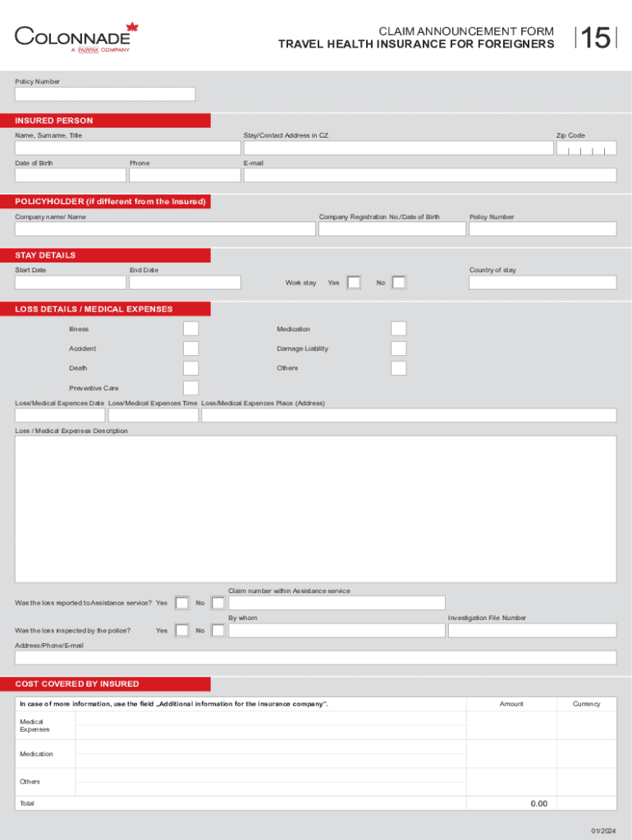The width and height of the screenshot is (632, 840).
Task: Mark the Others loss type checkbox
Action: coord(398,368)
